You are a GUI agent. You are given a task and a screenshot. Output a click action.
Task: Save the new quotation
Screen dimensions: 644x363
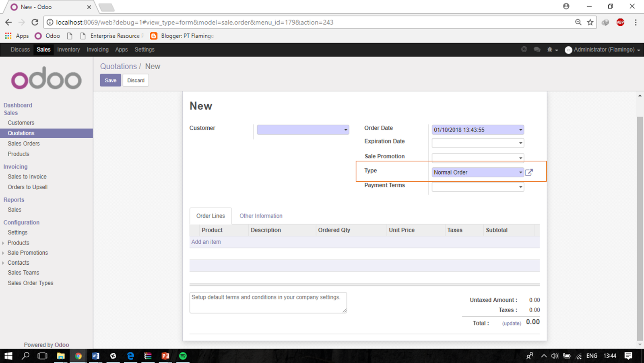110,80
